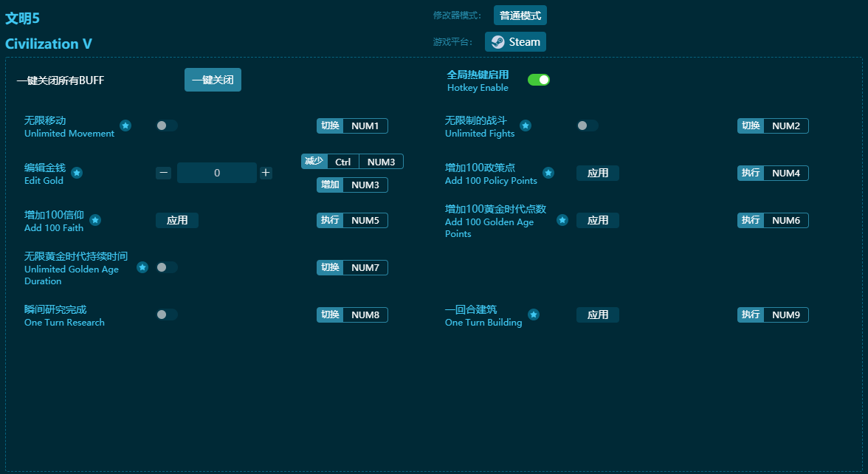
Task: Increase gold value with plus button
Action: 266,173
